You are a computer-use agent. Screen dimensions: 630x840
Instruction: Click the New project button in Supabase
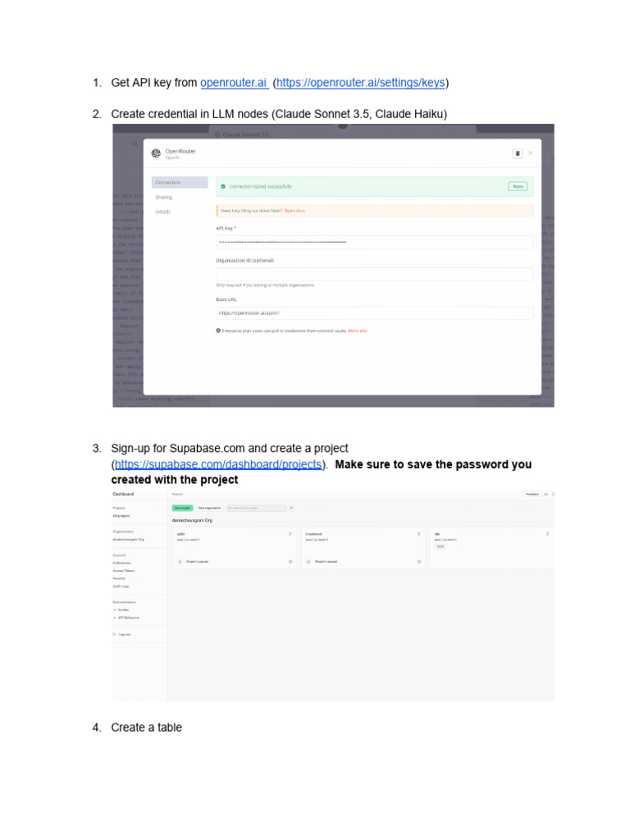(182, 508)
